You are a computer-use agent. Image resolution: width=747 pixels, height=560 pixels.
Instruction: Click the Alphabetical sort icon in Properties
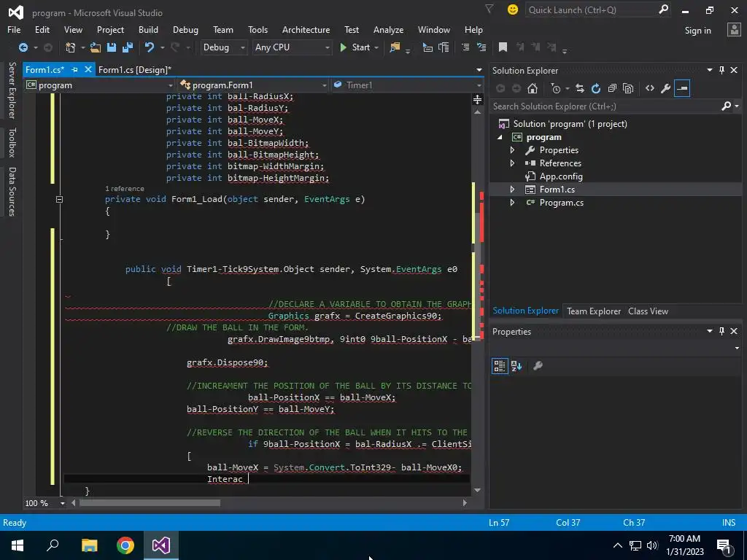tap(516, 366)
